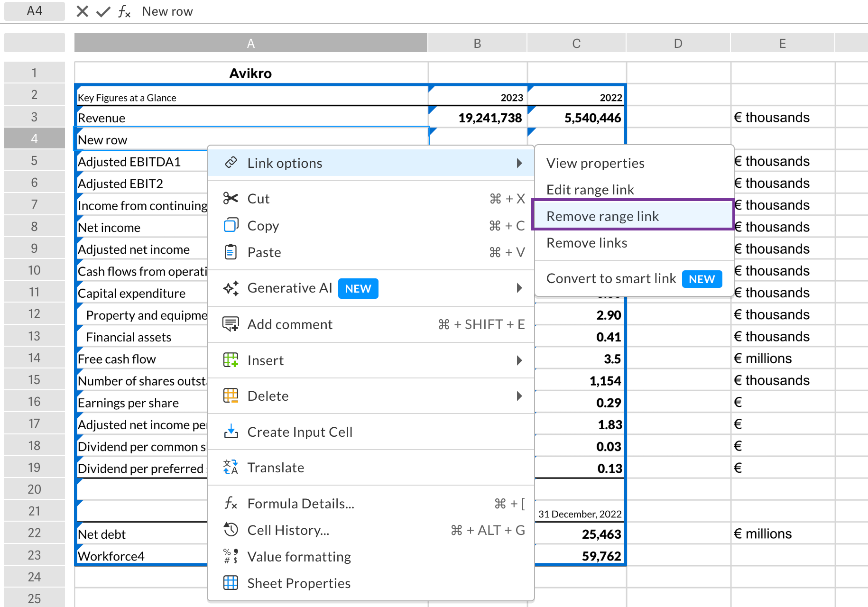Expand the Insert submenu arrow
Image resolution: width=868 pixels, height=607 pixels.
(519, 360)
